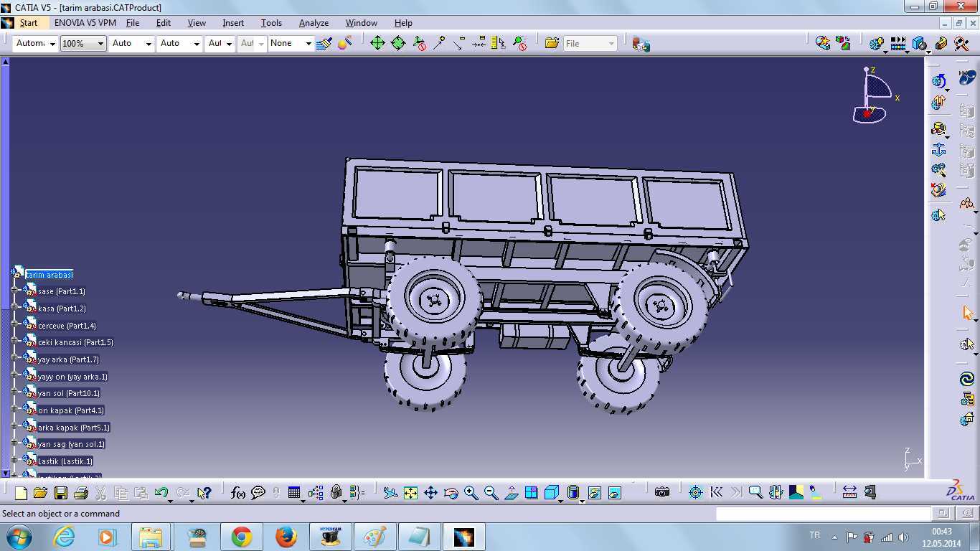Open the Design Table tool

pos(294,493)
